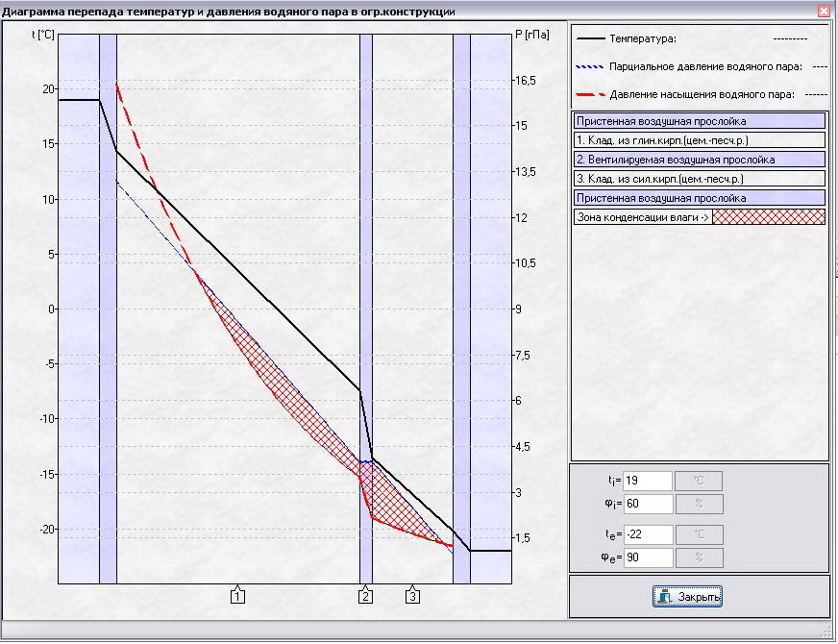Select '3. Клад. из сил.кирп.' legend row
Image resolution: width=838 pixels, height=644 pixels.
pos(699,179)
